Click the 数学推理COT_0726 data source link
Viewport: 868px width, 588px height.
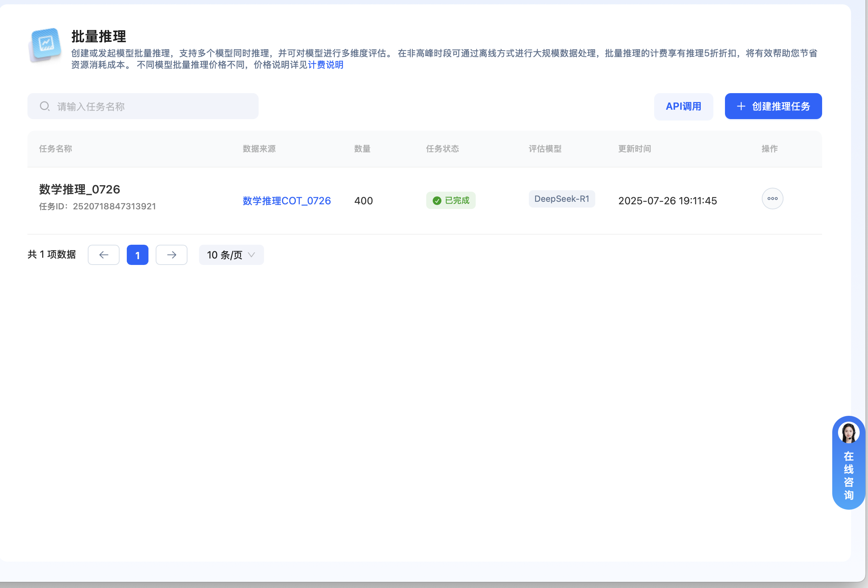[286, 200]
